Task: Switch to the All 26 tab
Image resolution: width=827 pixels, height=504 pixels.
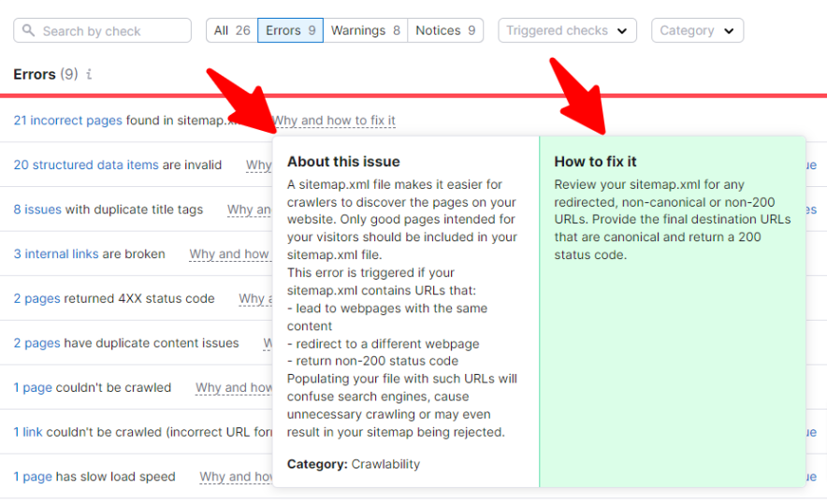Action: [x=232, y=31]
